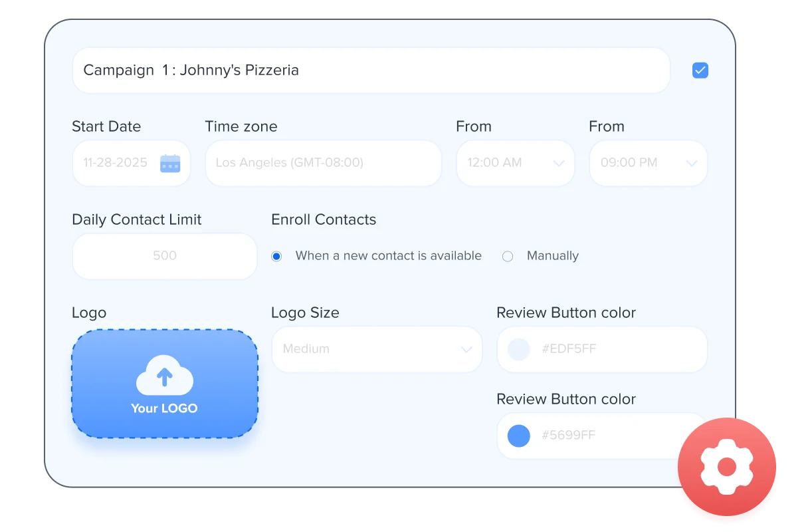
Task: Click the Daily Contact Limit 500 field
Action: pos(164,256)
